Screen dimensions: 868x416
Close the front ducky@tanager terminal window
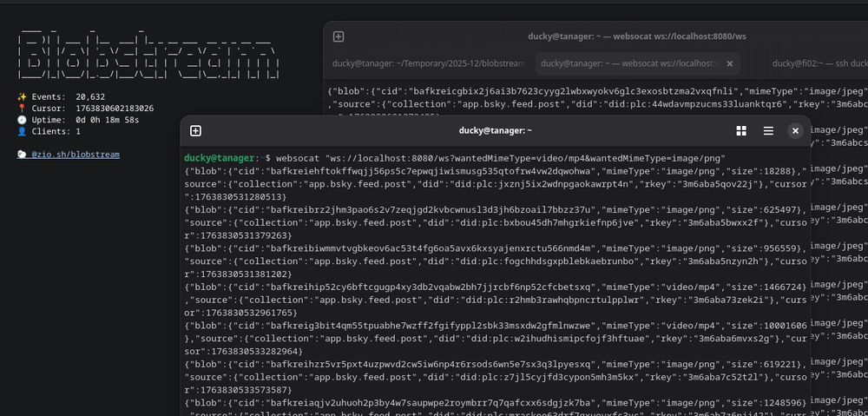click(795, 131)
